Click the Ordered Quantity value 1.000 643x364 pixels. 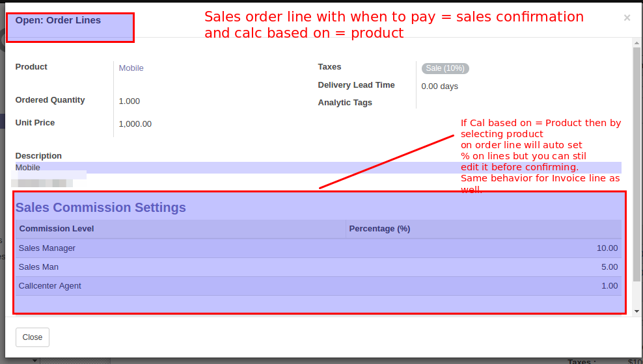coord(130,101)
